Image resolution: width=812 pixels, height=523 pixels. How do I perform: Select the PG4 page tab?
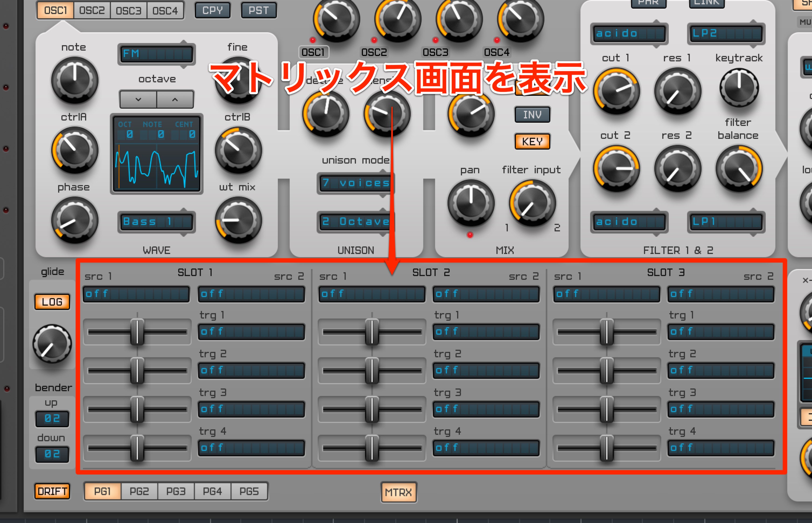pyautogui.click(x=212, y=492)
